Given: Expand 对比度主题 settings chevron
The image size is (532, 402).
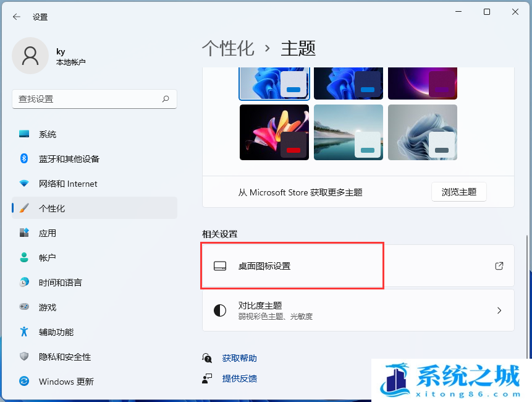Looking at the screenshot, I should click(x=499, y=310).
